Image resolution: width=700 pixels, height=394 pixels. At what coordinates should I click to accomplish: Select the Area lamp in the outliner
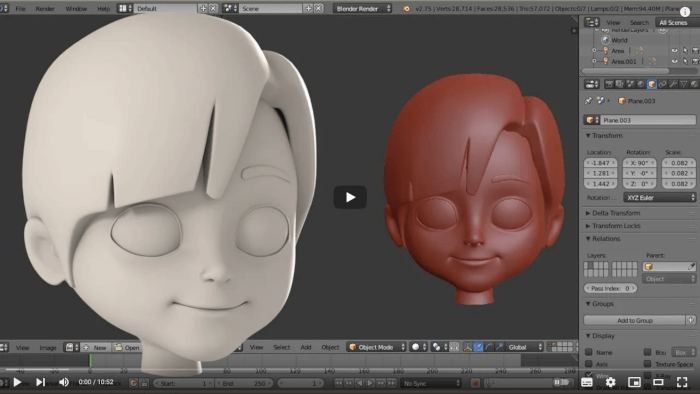point(618,51)
